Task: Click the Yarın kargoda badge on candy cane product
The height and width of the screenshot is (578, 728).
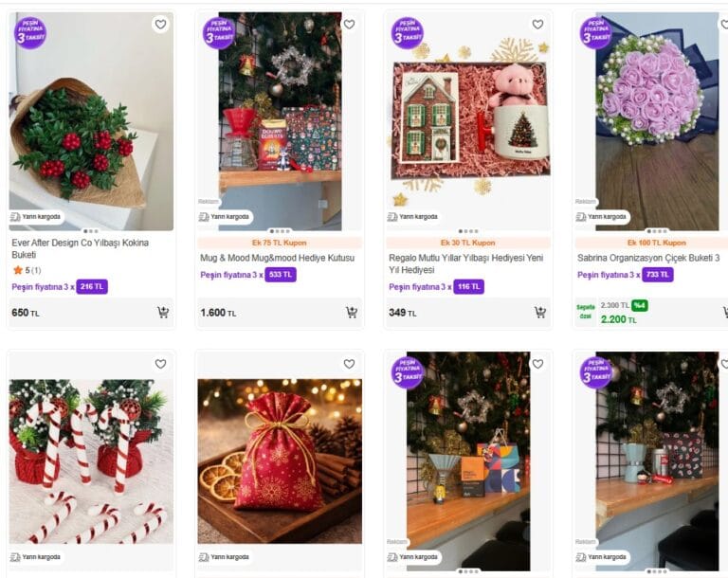Action: point(36,556)
